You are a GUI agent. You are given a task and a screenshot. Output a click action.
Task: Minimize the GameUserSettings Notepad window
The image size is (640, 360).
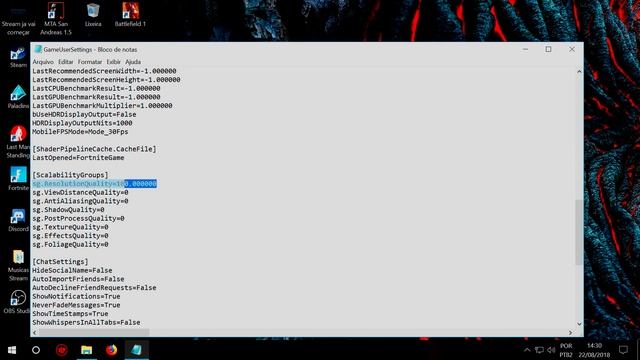click(x=525, y=49)
